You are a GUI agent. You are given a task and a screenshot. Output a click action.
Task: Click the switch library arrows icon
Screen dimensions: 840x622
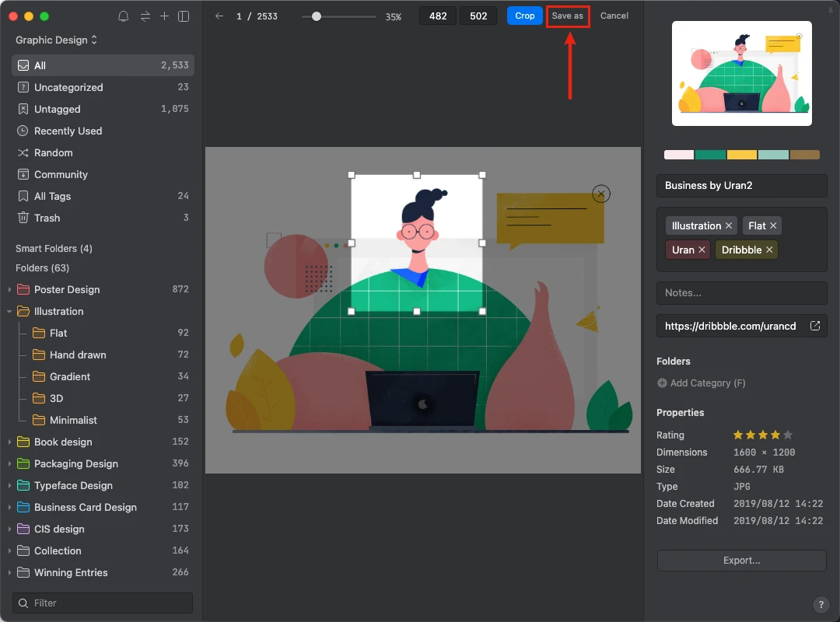click(x=145, y=16)
